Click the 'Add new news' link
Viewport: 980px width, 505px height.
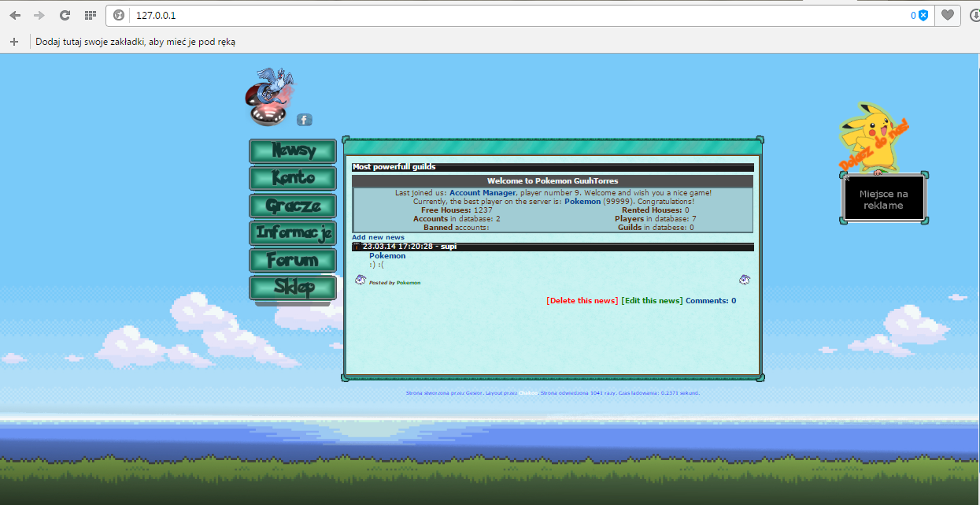(x=378, y=237)
